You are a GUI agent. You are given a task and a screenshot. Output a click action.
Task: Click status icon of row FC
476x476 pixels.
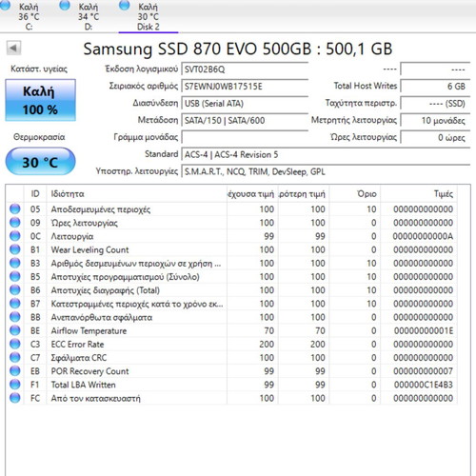[15, 398]
